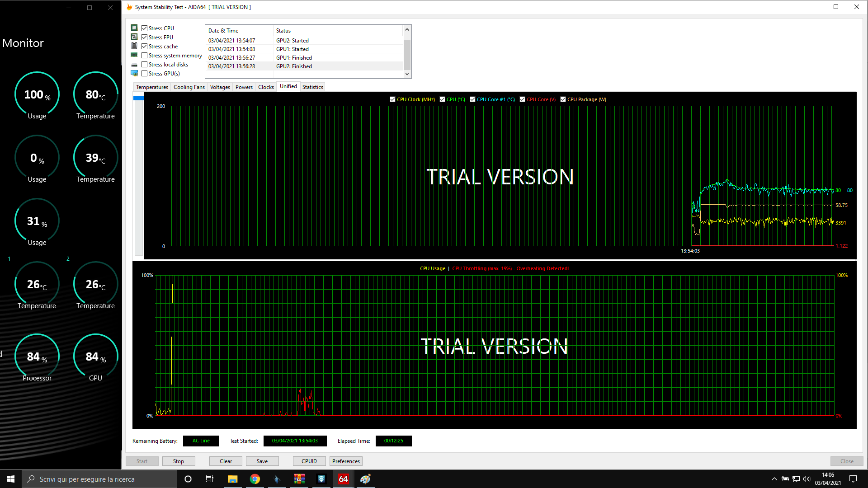Enable the Stress GPU(s) checkbox
This screenshot has height=488, width=868.
(145, 73)
